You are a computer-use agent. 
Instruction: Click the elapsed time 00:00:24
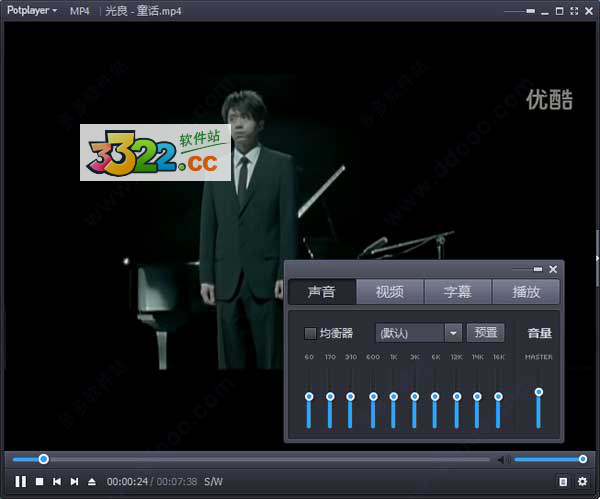[127, 481]
